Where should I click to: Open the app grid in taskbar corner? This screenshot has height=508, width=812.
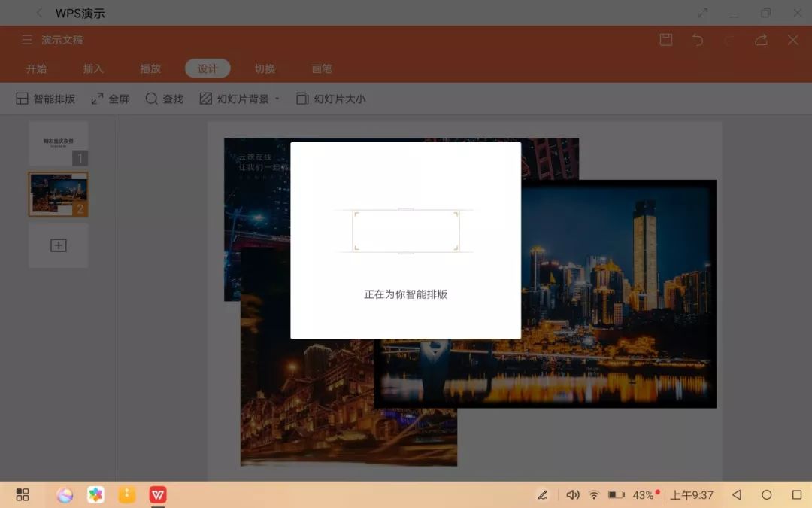(22, 494)
